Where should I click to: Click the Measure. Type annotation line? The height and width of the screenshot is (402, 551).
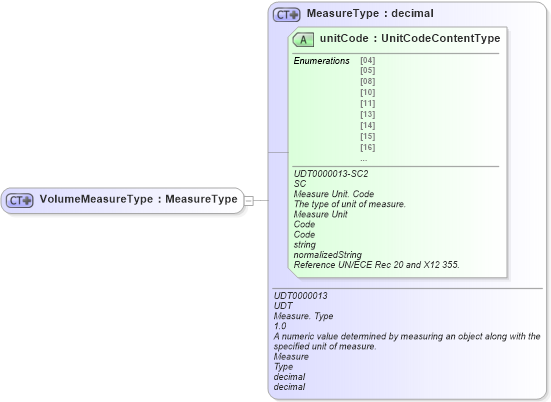click(304, 316)
